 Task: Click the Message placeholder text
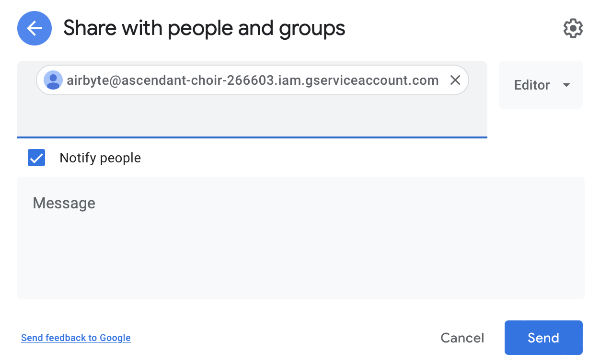(x=64, y=203)
